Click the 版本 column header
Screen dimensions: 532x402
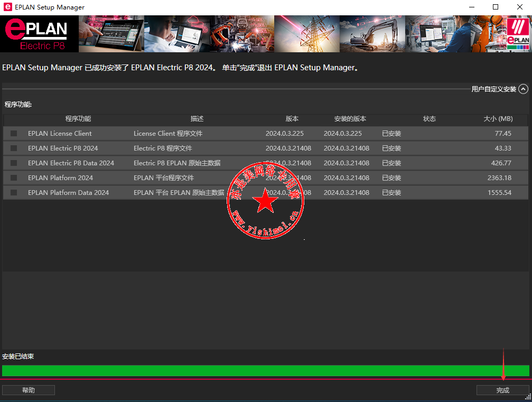click(292, 119)
